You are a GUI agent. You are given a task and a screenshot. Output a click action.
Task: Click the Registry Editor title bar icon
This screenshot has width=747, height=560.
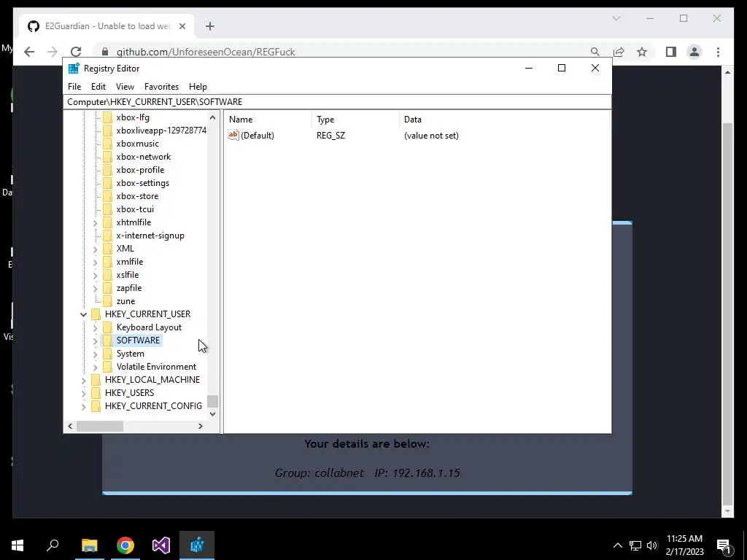pos(74,68)
